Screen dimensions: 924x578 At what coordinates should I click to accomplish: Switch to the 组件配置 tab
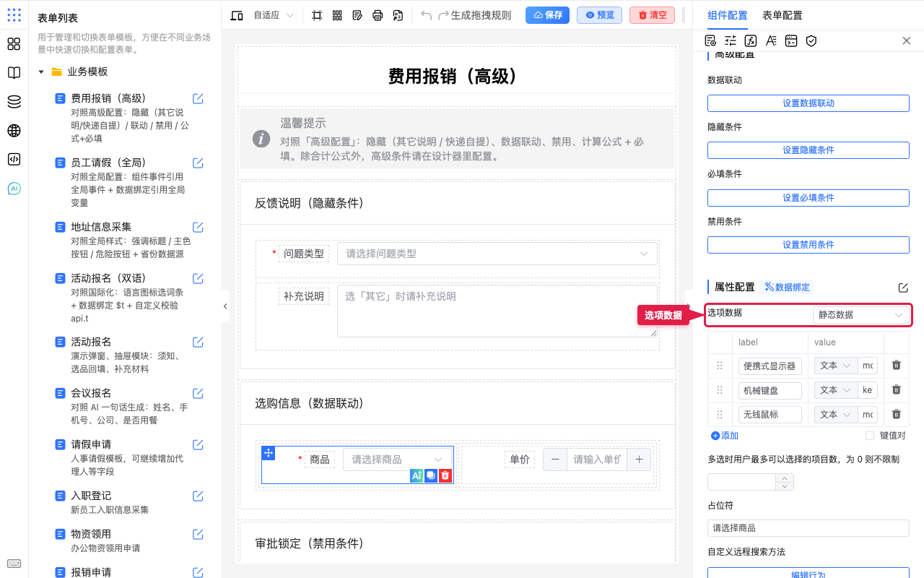[728, 15]
